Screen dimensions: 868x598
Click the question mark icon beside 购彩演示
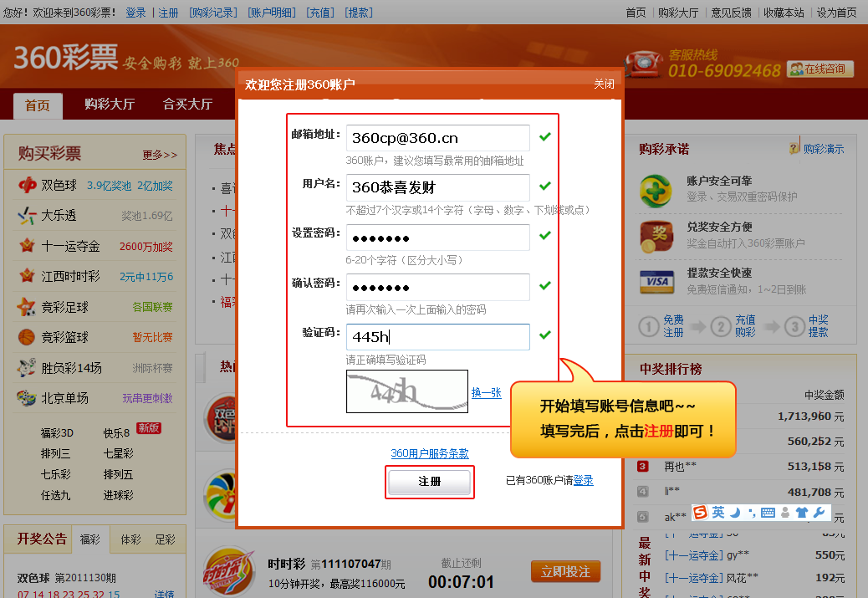[794, 148]
